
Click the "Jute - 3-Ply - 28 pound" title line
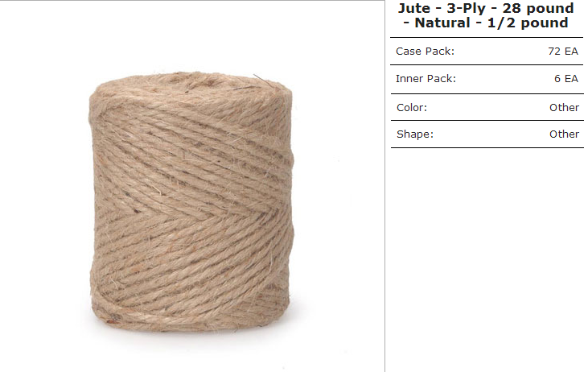click(x=486, y=8)
